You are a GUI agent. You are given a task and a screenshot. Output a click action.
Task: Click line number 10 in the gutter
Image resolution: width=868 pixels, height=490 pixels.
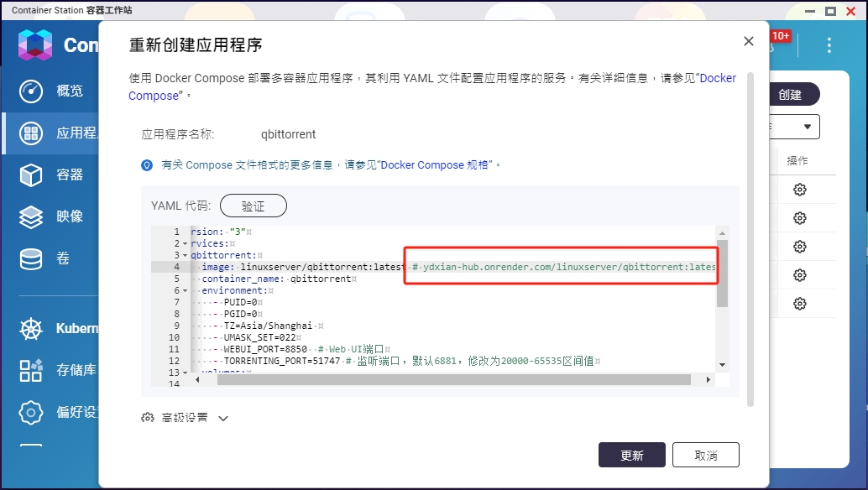(x=174, y=337)
